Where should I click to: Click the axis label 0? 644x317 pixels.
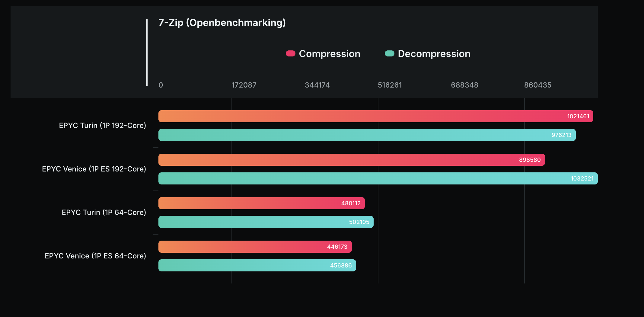(x=161, y=85)
